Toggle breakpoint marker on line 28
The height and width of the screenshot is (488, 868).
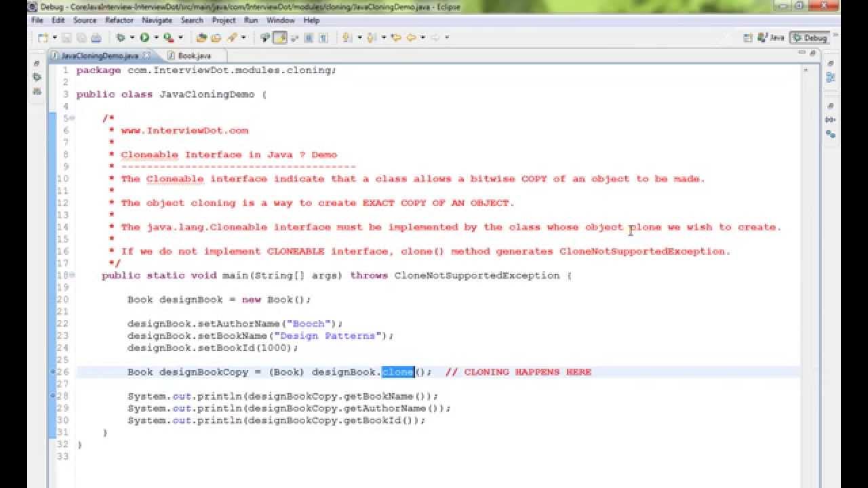click(x=53, y=396)
